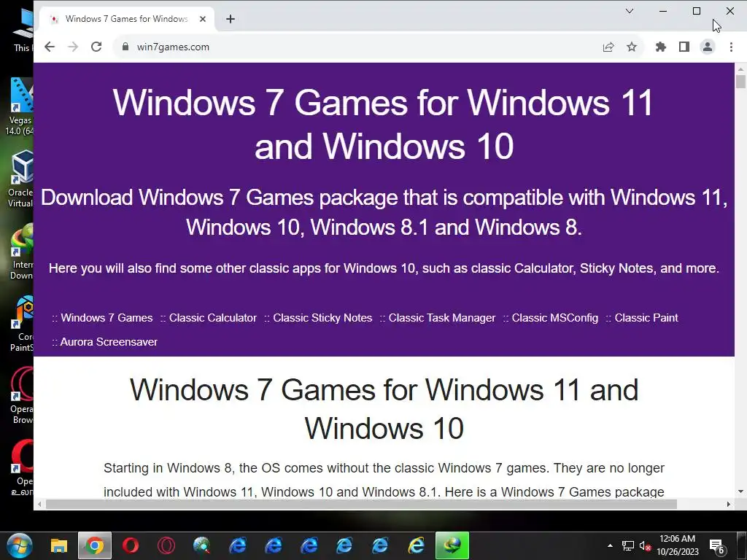
Task: Click the muted volume tray icon
Action: click(x=645, y=545)
